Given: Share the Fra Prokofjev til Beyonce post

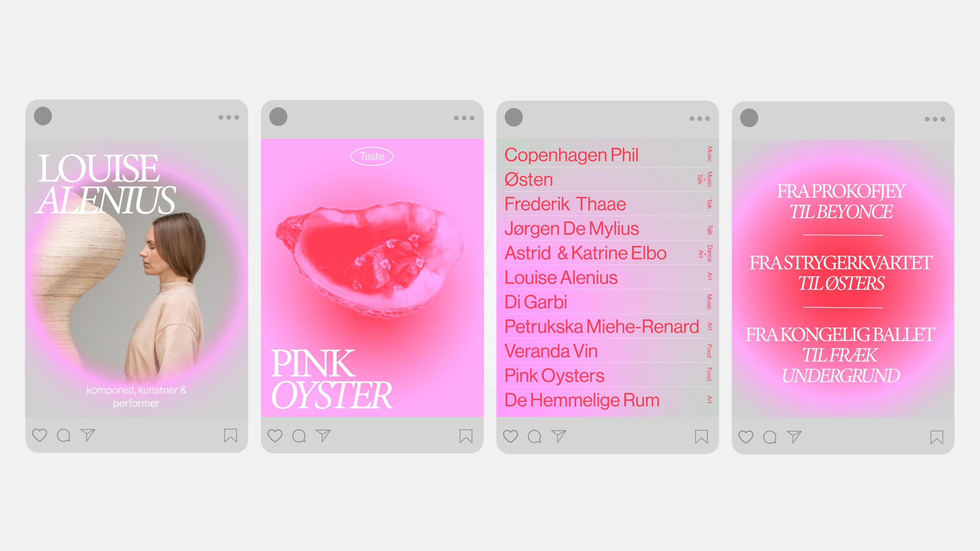Looking at the screenshot, I should click(794, 437).
